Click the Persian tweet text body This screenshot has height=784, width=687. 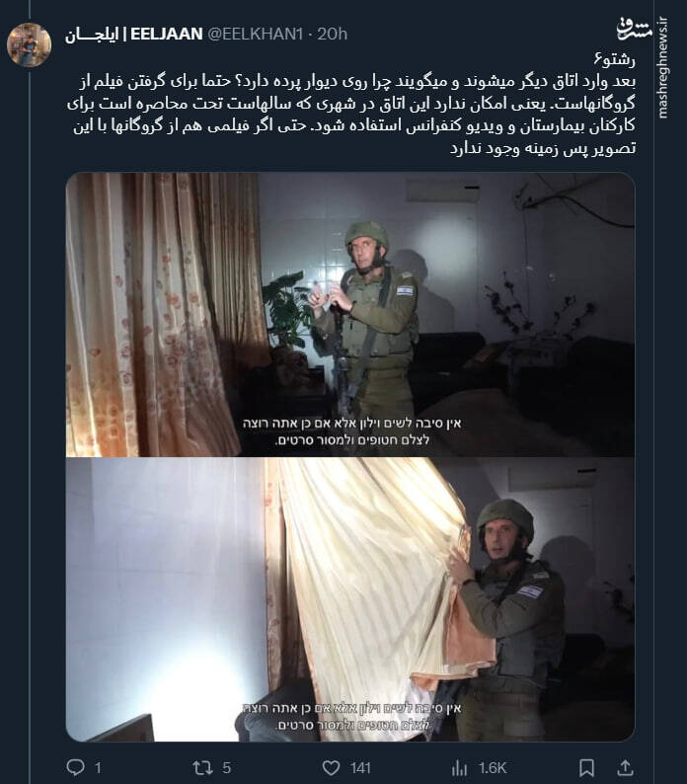tap(351, 104)
